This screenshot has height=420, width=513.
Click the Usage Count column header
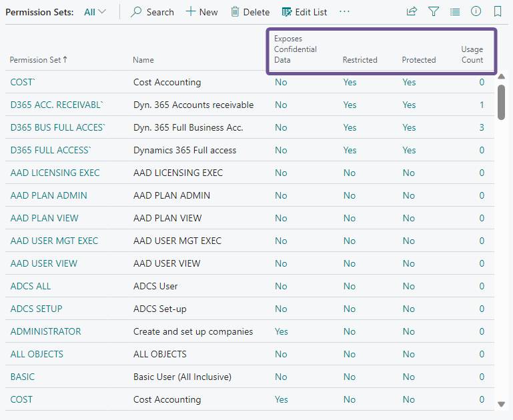point(472,55)
